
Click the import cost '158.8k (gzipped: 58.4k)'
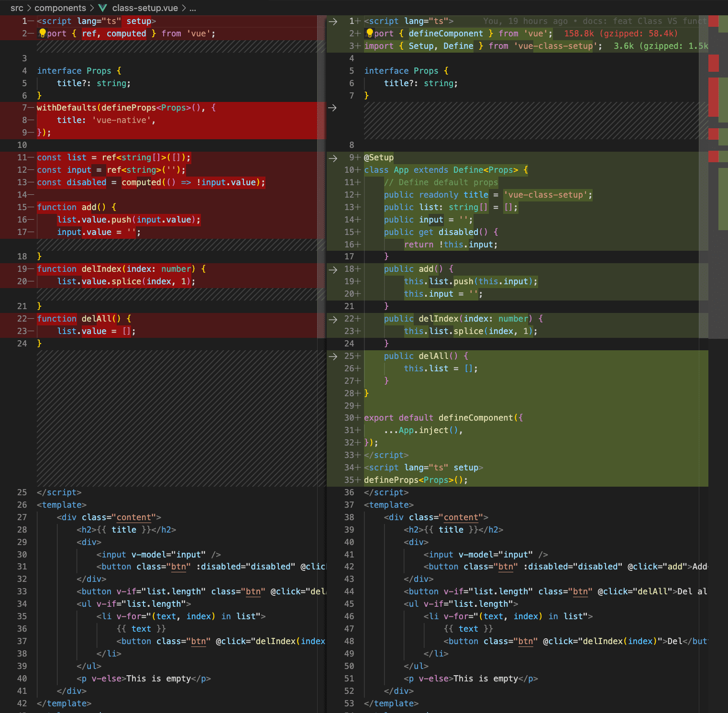(621, 33)
